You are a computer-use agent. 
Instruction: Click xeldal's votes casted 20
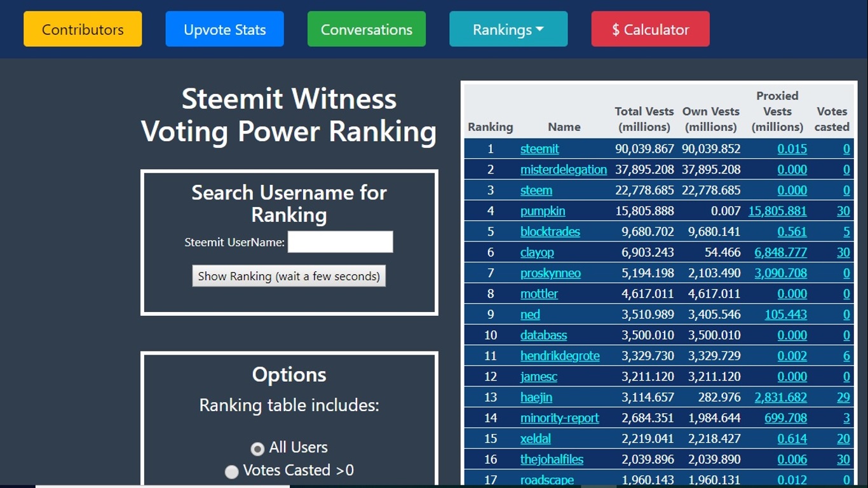pyautogui.click(x=843, y=438)
